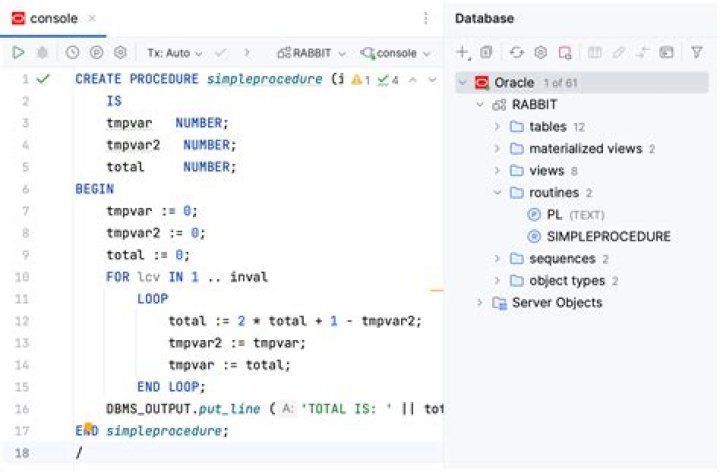Viewport: 720px width, 472px height.
Task: Expand the tables folder
Action: [x=498, y=127]
